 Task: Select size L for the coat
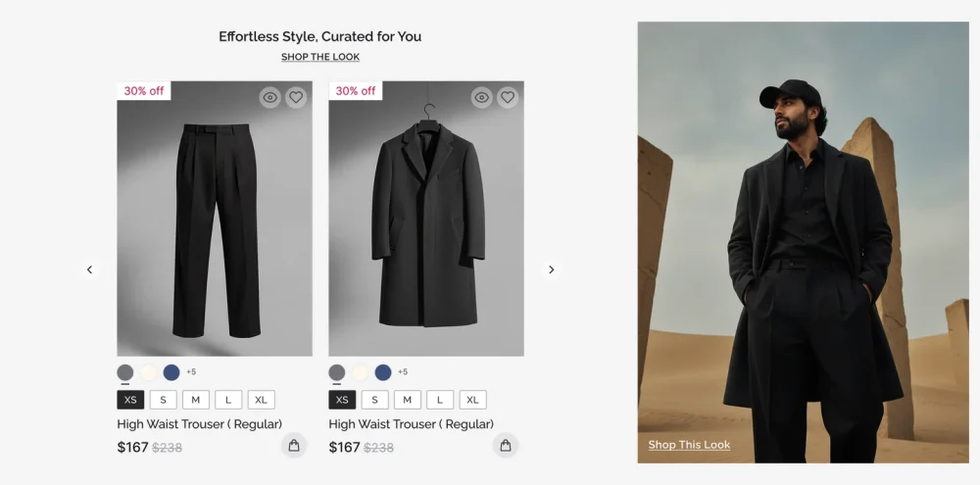(x=440, y=400)
